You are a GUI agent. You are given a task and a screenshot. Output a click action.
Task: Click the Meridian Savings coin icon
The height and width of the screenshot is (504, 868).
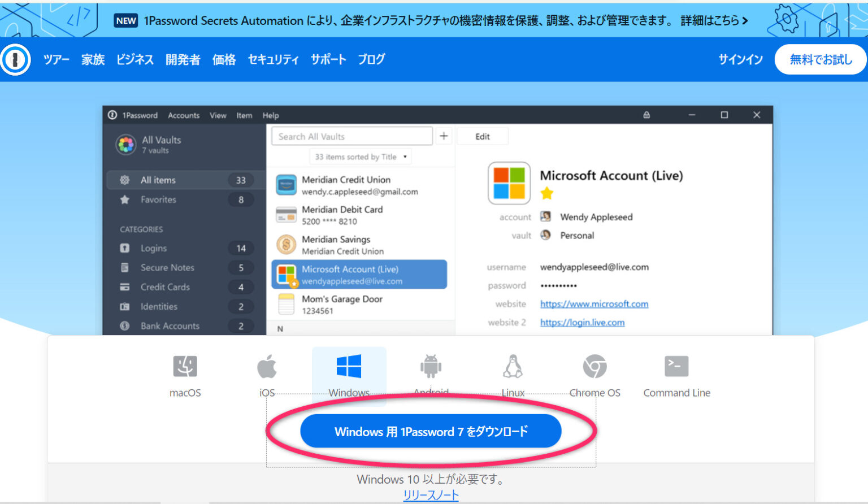pos(287,245)
